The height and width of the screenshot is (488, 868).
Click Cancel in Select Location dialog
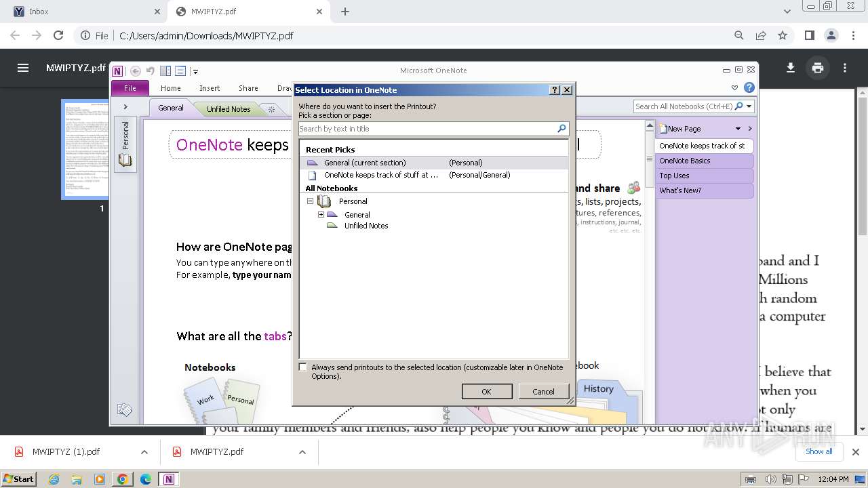543,392
